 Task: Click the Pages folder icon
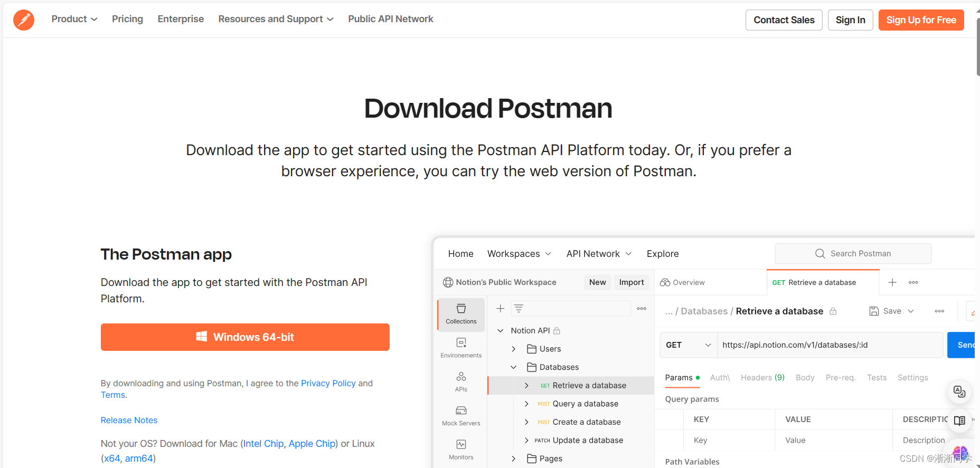pyautogui.click(x=532, y=459)
